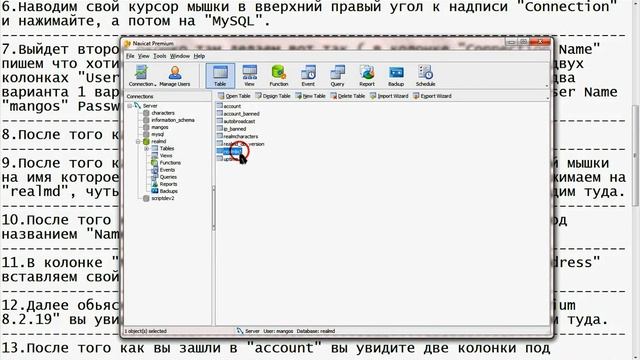Switch to the View objects button
Viewport: 640px width, 360px height.
point(249,76)
